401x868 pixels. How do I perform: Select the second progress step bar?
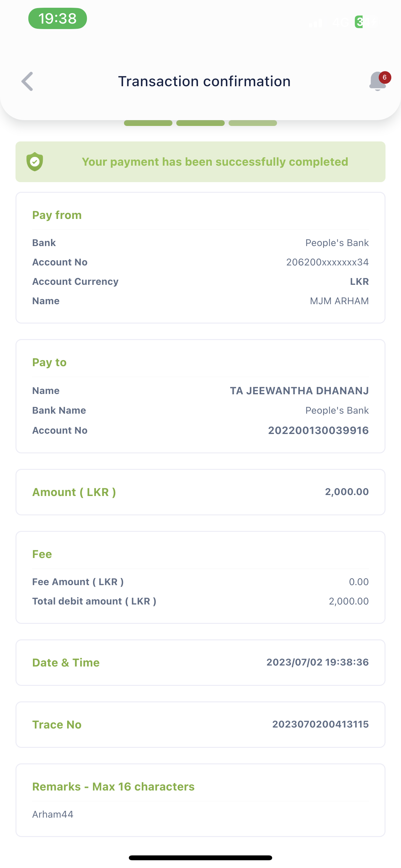(200, 123)
